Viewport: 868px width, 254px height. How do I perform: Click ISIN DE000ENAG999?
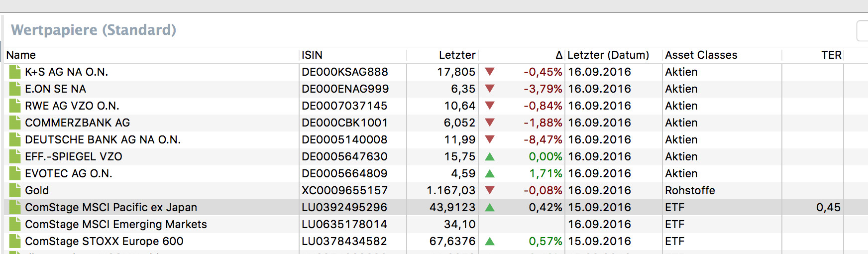tap(345, 89)
